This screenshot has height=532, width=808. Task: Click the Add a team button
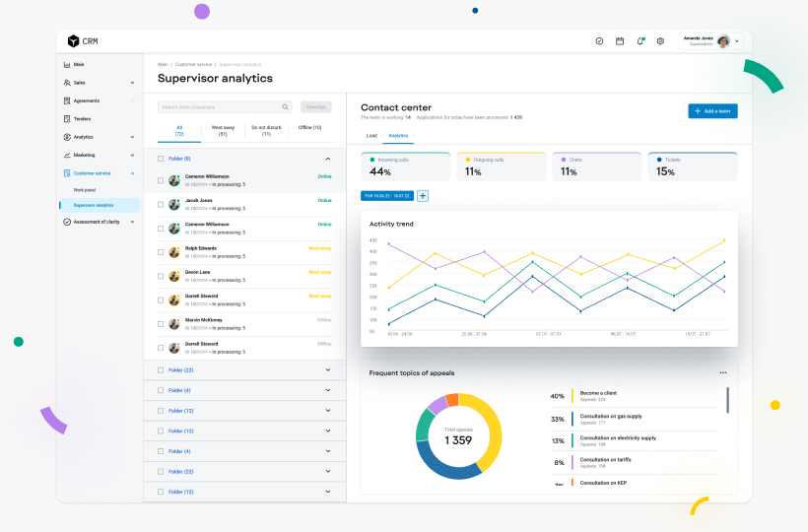[712, 111]
